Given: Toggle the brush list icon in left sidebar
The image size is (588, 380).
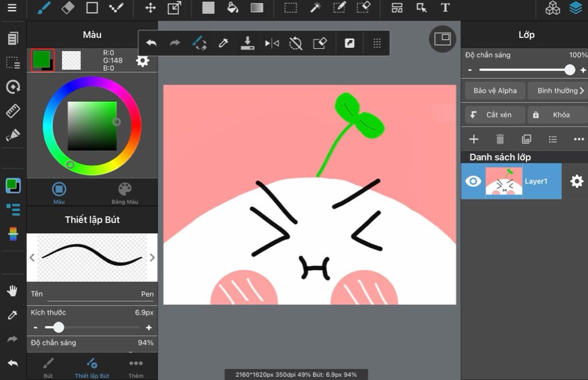Looking at the screenshot, I should [x=13, y=210].
